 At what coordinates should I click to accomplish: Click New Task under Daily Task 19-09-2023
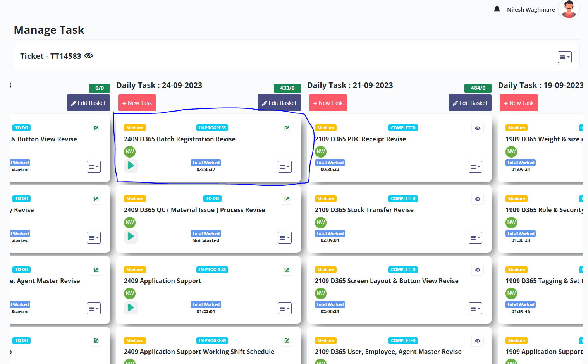point(519,103)
